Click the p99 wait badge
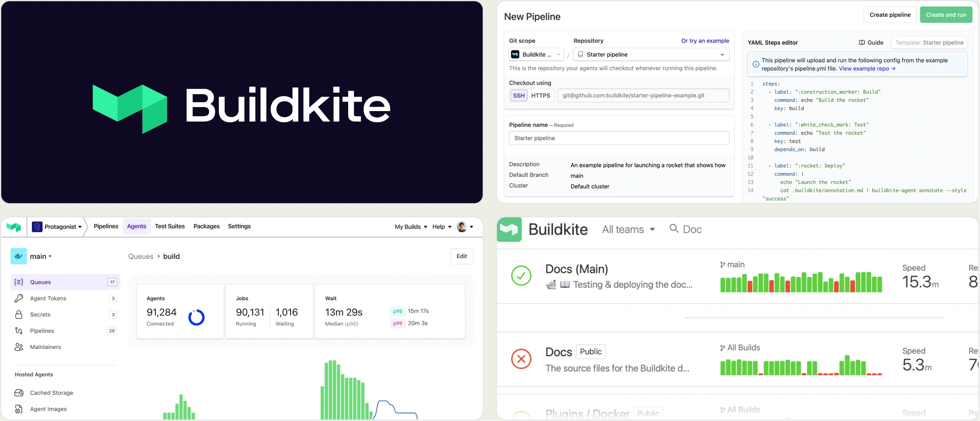The image size is (980, 421). [x=398, y=323]
